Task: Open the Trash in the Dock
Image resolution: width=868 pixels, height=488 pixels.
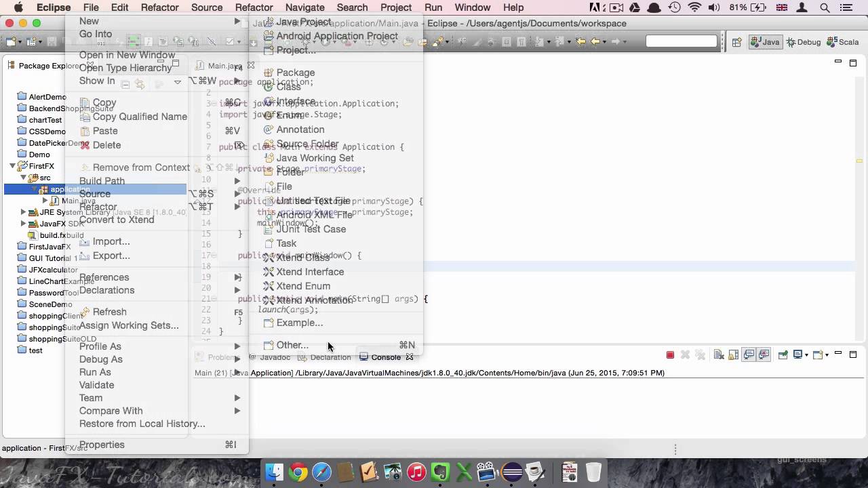Action: pyautogui.click(x=593, y=472)
